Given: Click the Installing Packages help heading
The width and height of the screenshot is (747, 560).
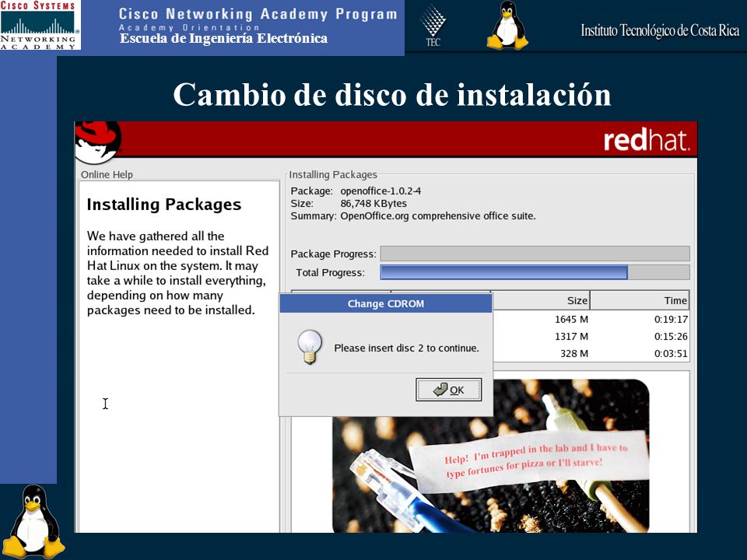Looking at the screenshot, I should [x=164, y=205].
